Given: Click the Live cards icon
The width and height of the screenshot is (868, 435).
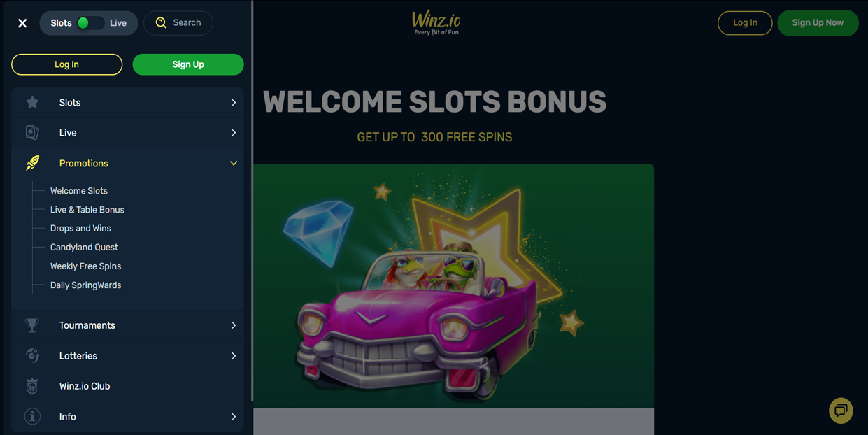Looking at the screenshot, I should pyautogui.click(x=32, y=132).
